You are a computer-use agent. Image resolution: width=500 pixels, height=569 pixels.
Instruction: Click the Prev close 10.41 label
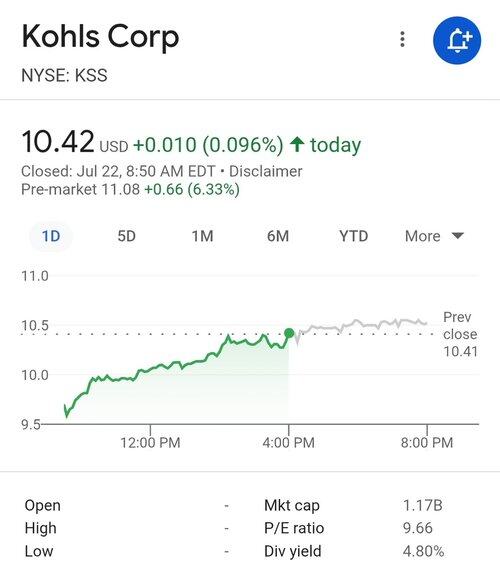tap(460, 334)
